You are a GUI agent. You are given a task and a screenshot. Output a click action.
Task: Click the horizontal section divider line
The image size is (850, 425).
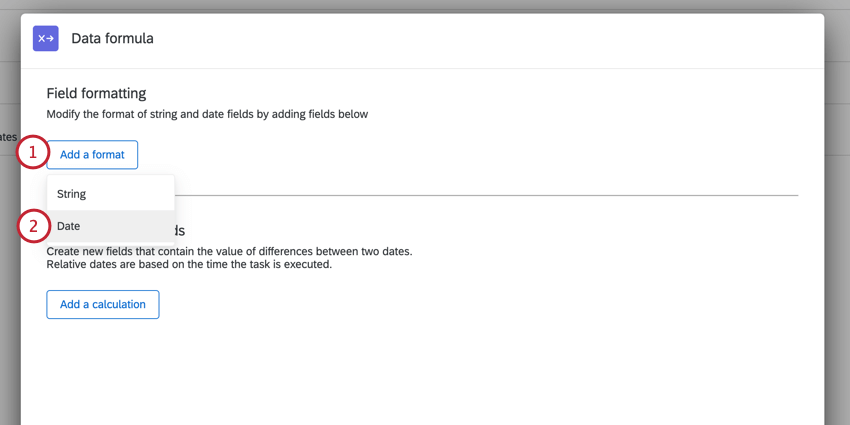(x=500, y=195)
